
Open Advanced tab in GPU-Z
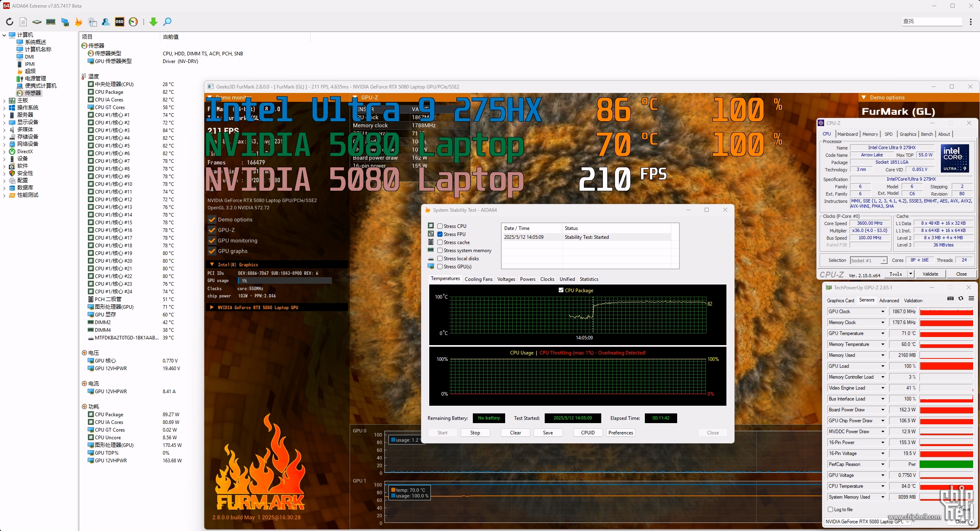889,301
